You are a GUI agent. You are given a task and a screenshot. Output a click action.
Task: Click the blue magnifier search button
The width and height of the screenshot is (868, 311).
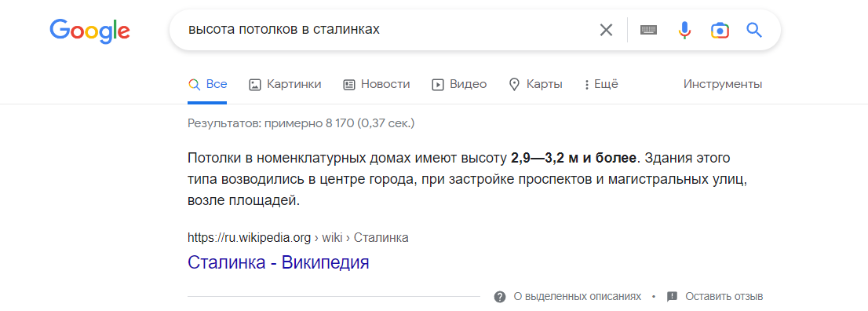tap(754, 29)
